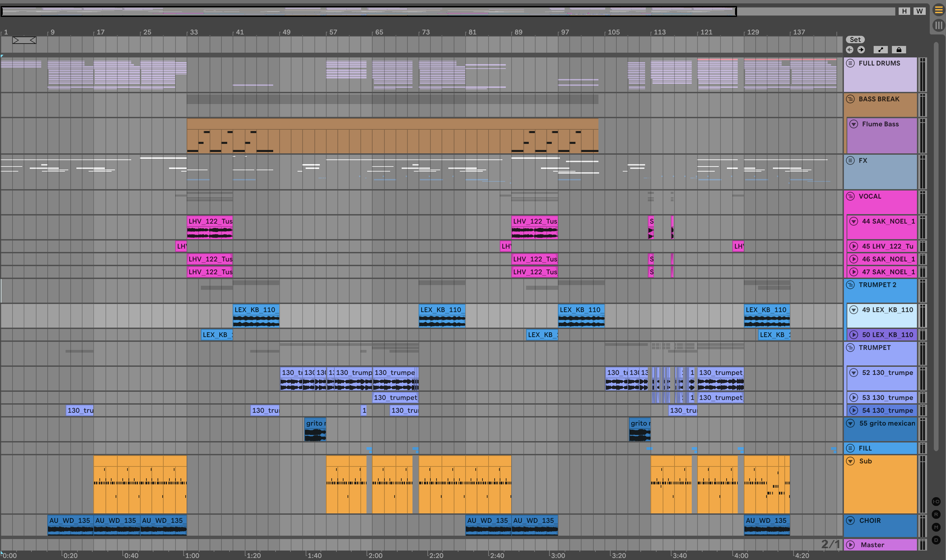Viewport: 946px width, 560px height.
Task: Toggle Automation Mode icon button
Action: 880,50
